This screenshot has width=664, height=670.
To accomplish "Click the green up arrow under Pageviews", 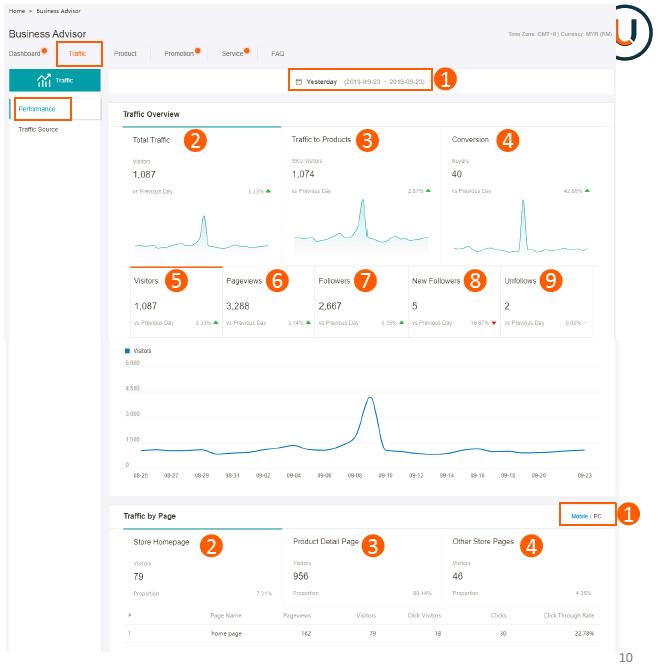I will point(308,323).
